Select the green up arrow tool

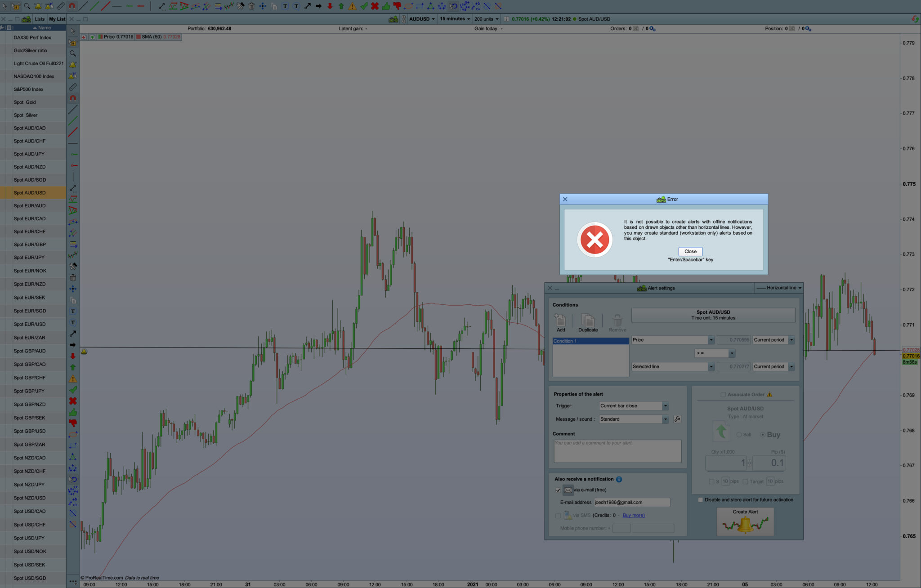(x=73, y=367)
